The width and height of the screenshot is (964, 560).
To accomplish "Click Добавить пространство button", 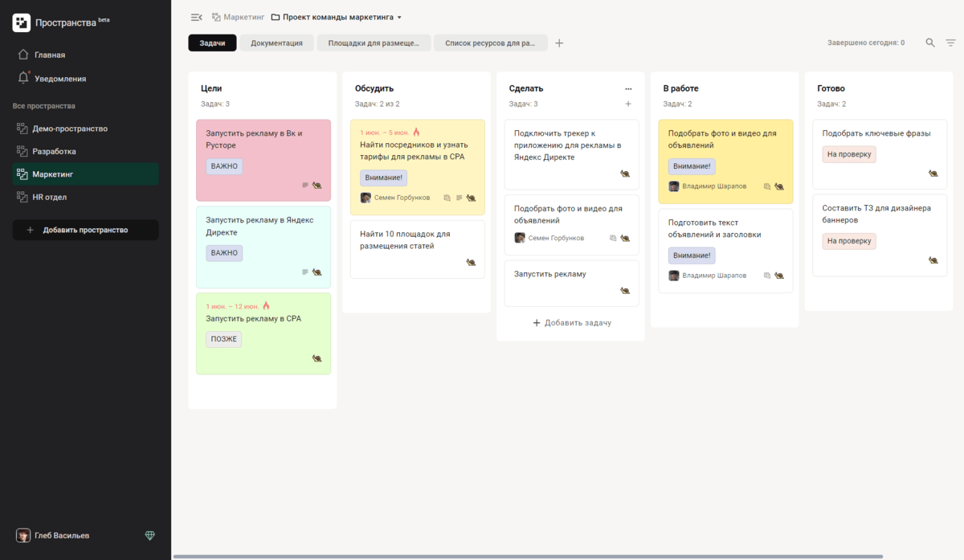I will pos(85,230).
